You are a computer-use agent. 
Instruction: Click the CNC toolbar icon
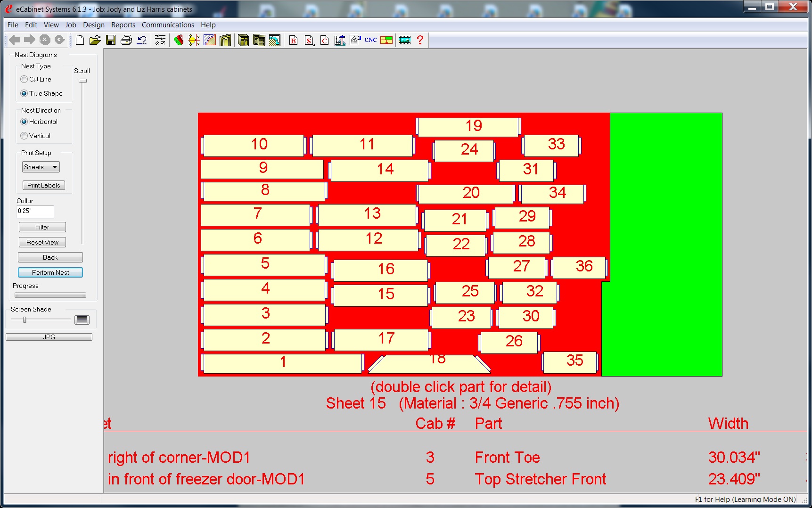tap(370, 41)
